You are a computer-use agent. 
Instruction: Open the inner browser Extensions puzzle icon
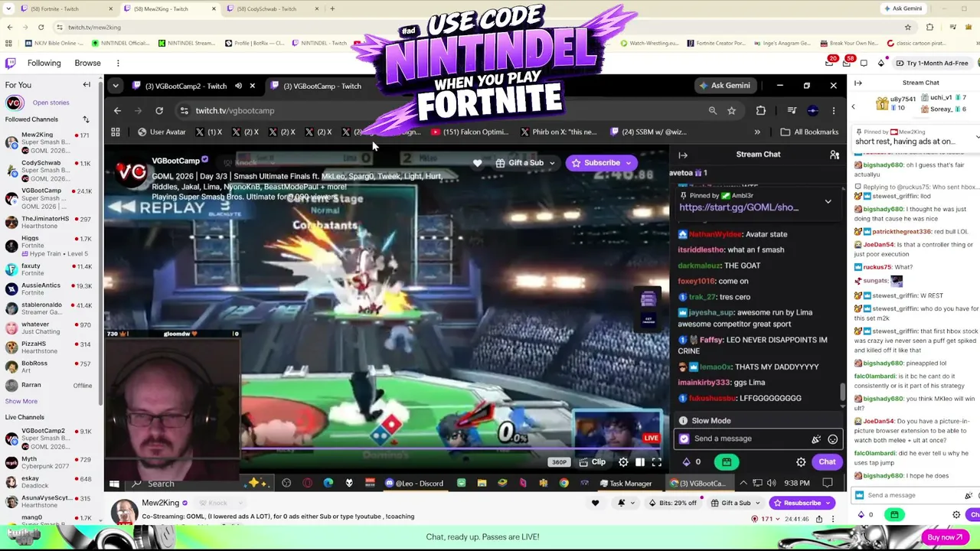[x=760, y=110]
